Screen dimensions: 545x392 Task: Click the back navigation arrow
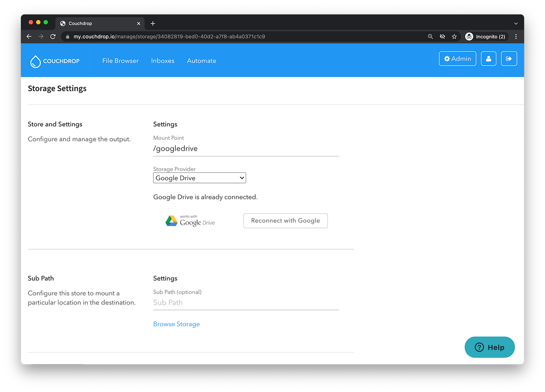(29, 36)
